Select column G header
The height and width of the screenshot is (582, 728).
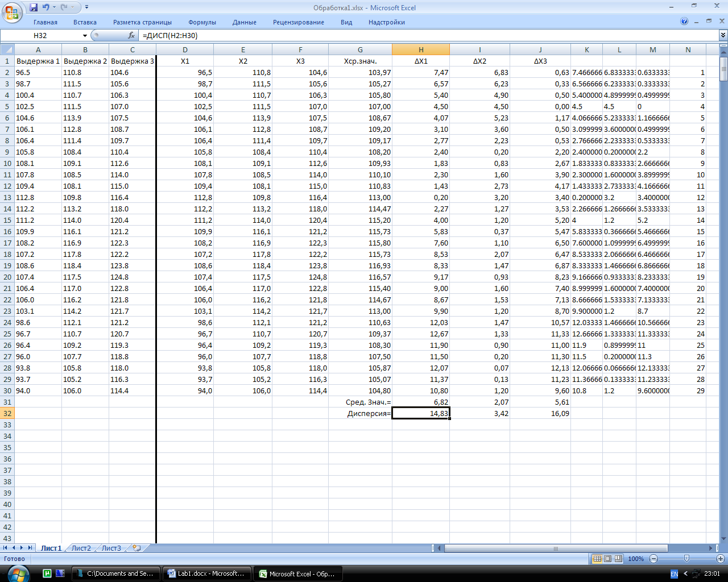(x=360, y=49)
